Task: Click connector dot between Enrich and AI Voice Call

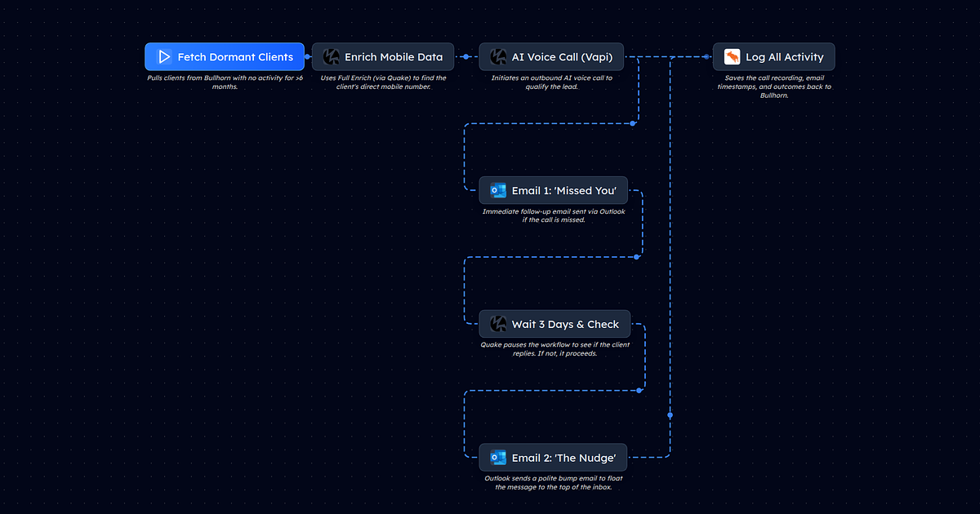Action: pyautogui.click(x=465, y=57)
